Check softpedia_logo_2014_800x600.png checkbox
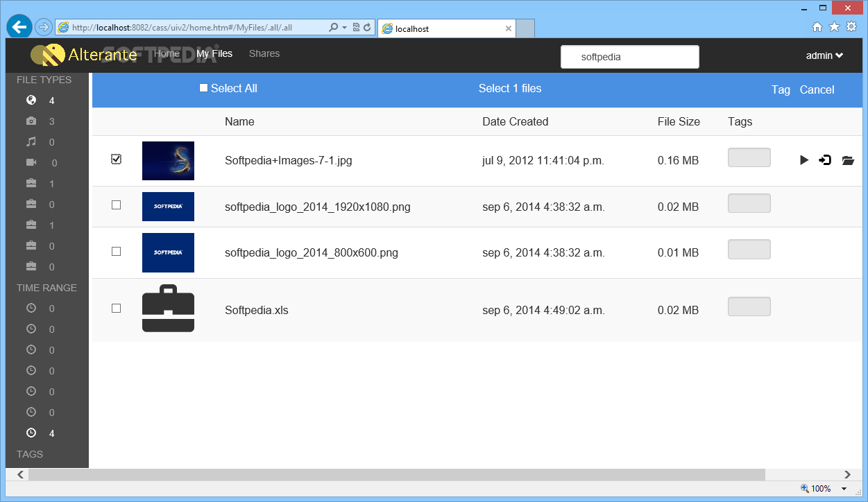868x502 pixels. [116, 252]
